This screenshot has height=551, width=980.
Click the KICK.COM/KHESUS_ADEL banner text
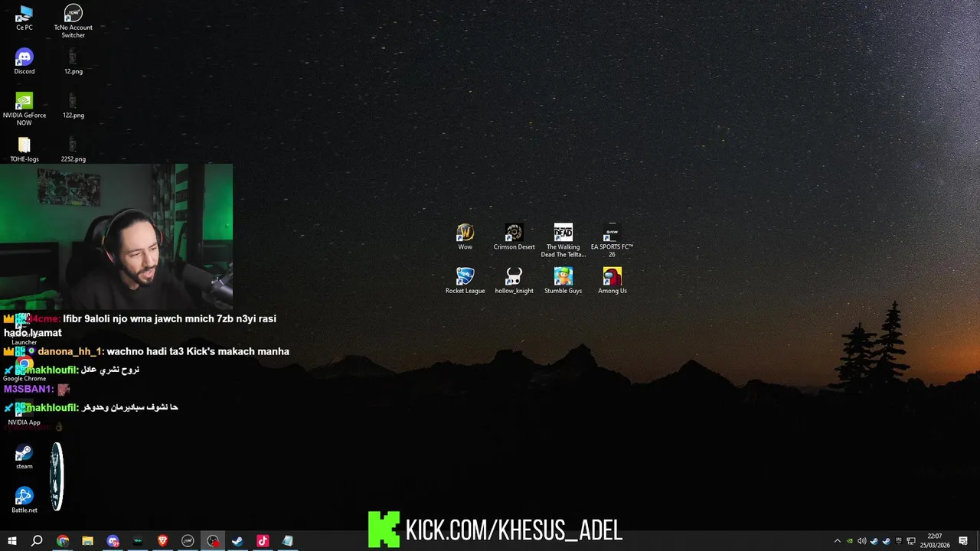(x=514, y=530)
